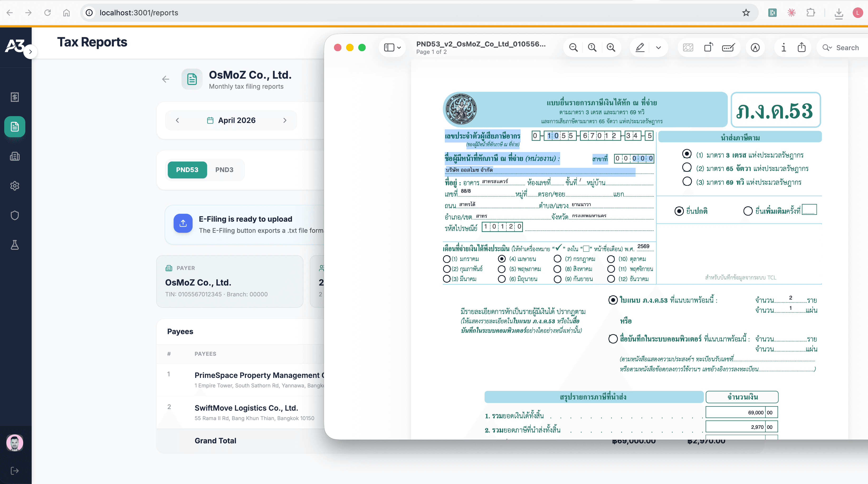Choose the มาตรา 65 จัตวา option

[687, 168]
